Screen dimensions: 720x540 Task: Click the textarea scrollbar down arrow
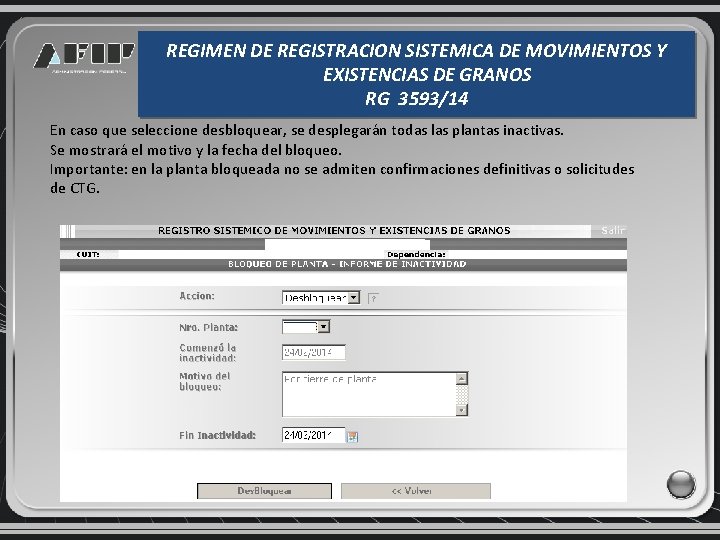[461, 410]
